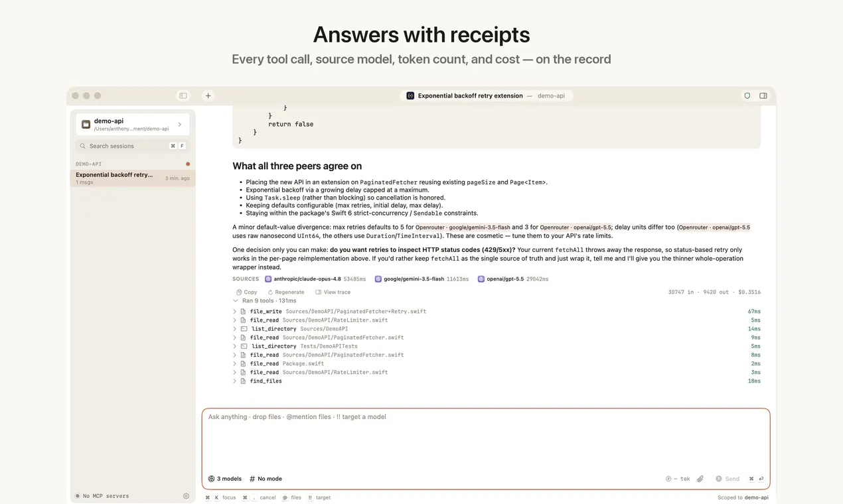The height and width of the screenshot is (504, 843).
Task: Expand the list_directory Tests/DemoAPITests row
Action: (497, 346)
